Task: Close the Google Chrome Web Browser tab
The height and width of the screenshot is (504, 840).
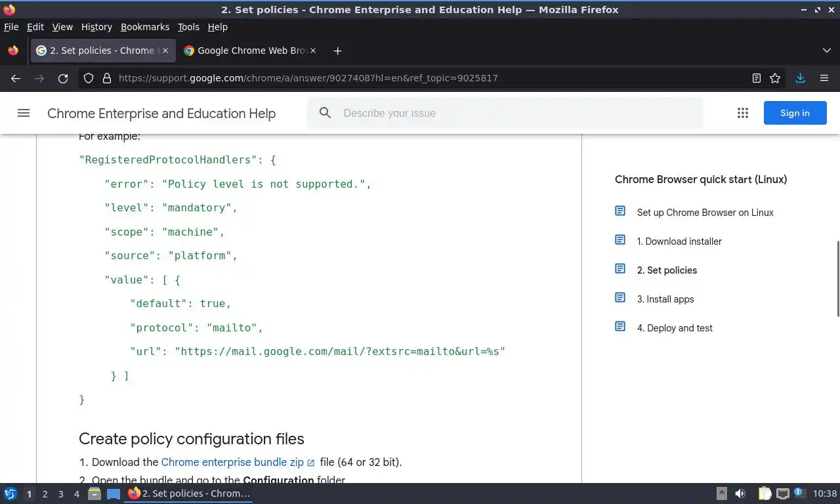Action: coord(312,51)
